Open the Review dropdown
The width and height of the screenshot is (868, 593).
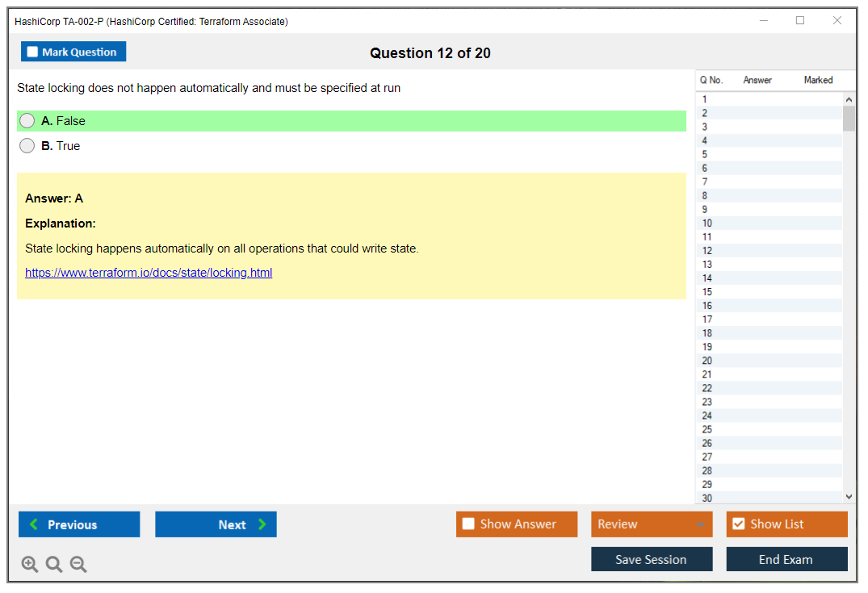(x=651, y=524)
